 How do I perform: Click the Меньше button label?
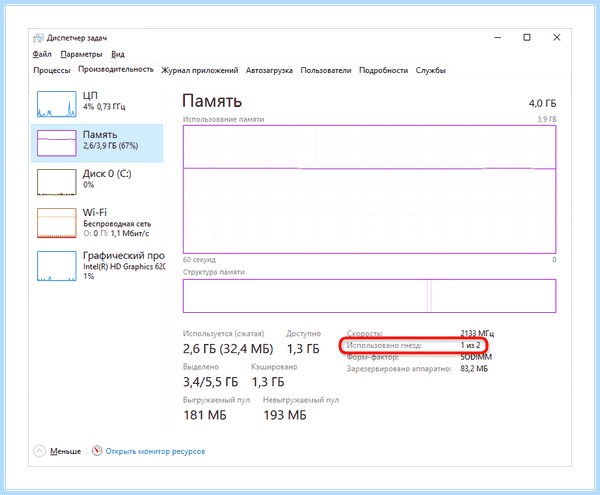65,451
